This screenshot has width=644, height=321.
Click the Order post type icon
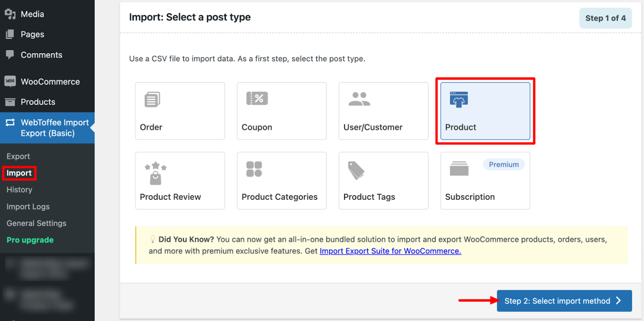tap(152, 99)
